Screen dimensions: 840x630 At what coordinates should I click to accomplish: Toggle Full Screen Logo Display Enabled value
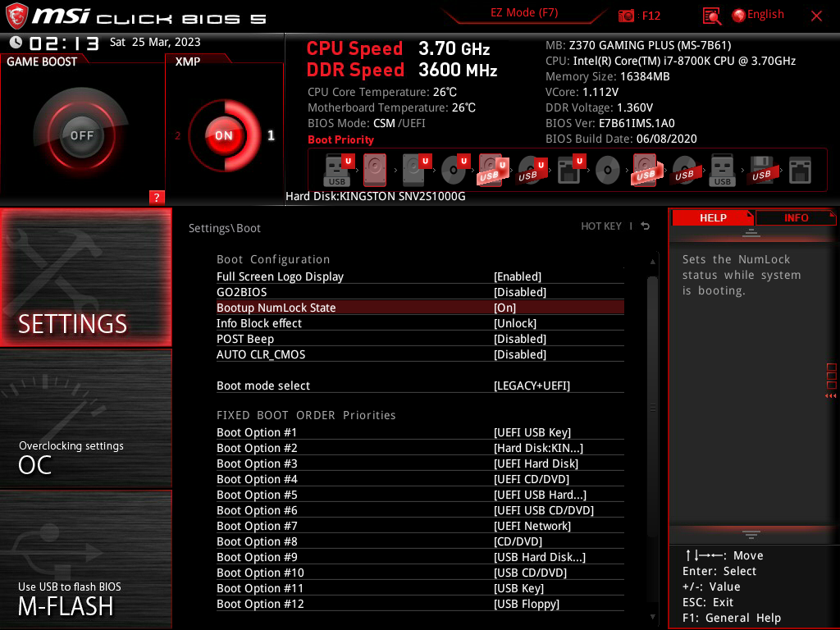pyautogui.click(x=518, y=276)
